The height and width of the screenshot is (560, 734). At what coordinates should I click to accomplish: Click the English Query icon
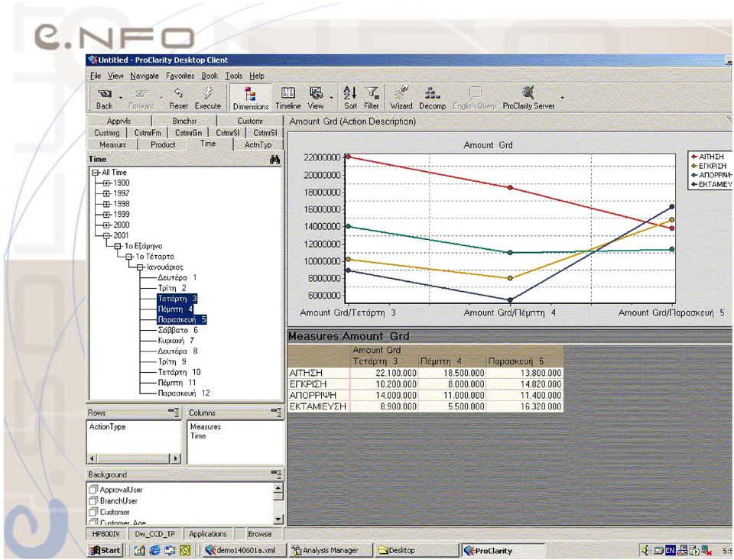pyautogui.click(x=474, y=98)
